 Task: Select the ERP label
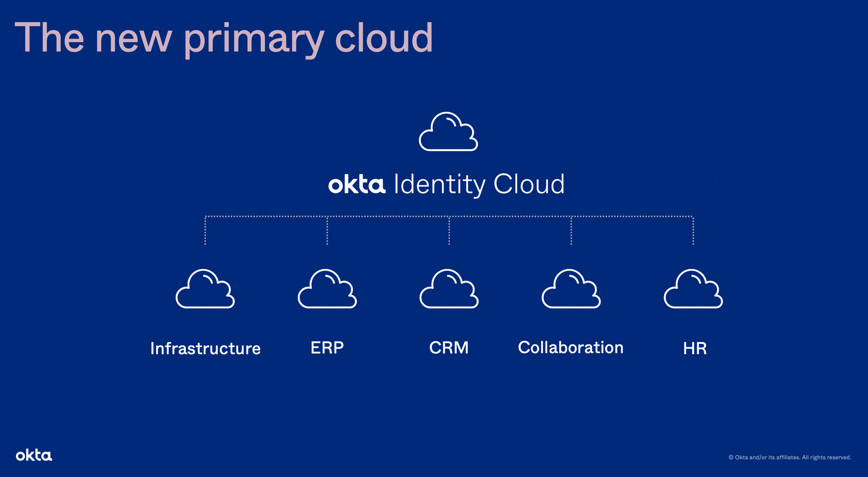(327, 348)
